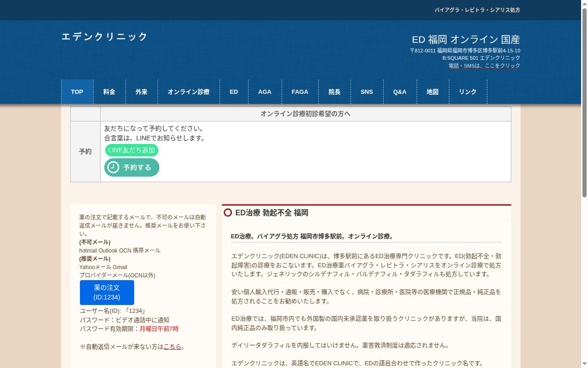
Task: Open the 料金 menu item
Action: pyautogui.click(x=109, y=92)
